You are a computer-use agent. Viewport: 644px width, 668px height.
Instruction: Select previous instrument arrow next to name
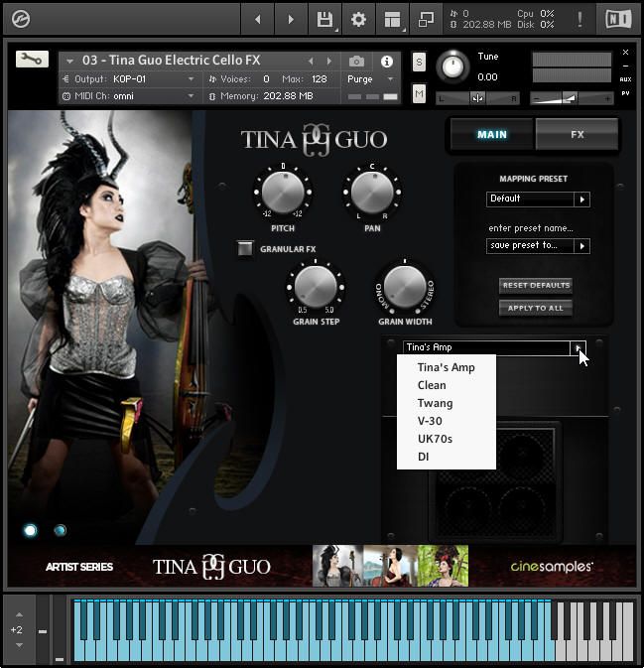(311, 62)
